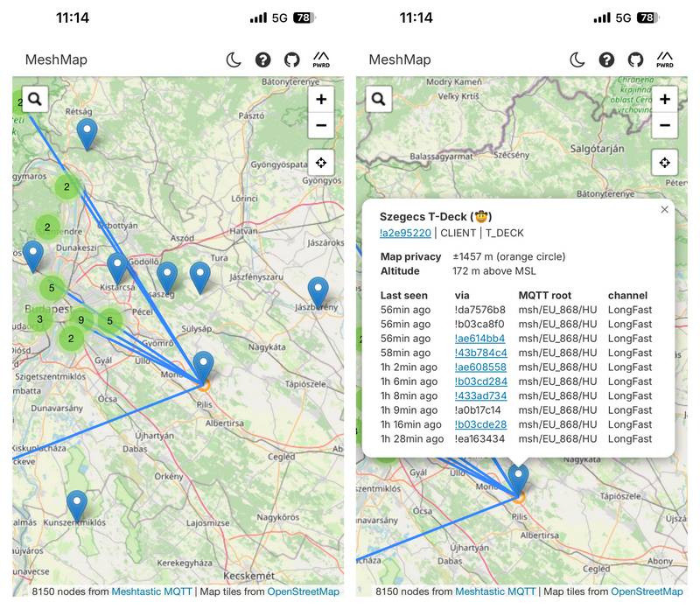The width and height of the screenshot is (700, 609).
Task: Click Salgótarján label on right map
Action: pyautogui.click(x=598, y=149)
